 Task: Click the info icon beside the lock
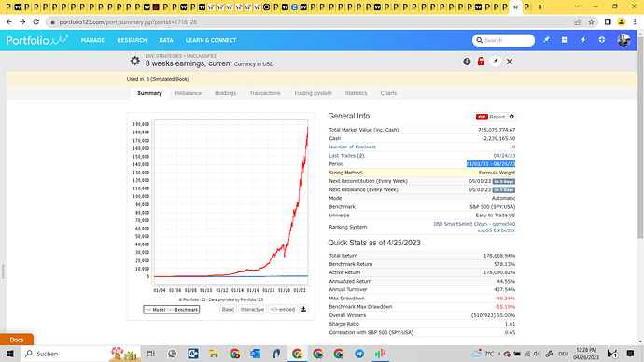(x=467, y=62)
